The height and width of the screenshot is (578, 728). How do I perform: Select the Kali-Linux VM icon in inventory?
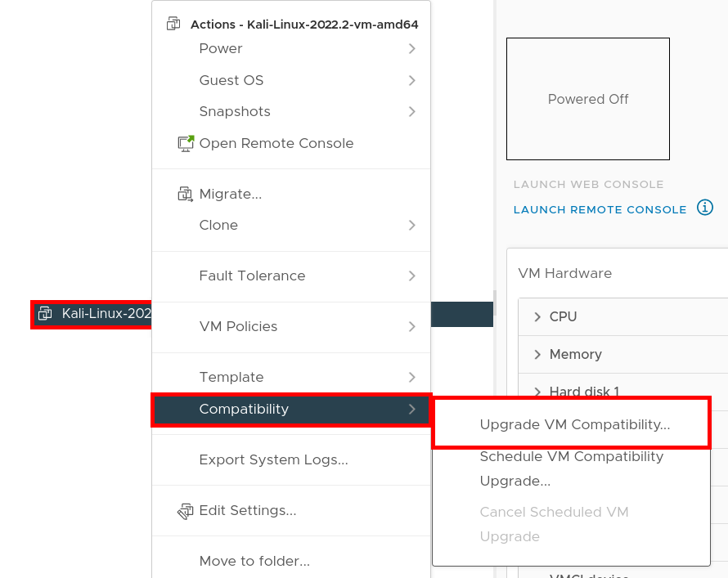47,313
